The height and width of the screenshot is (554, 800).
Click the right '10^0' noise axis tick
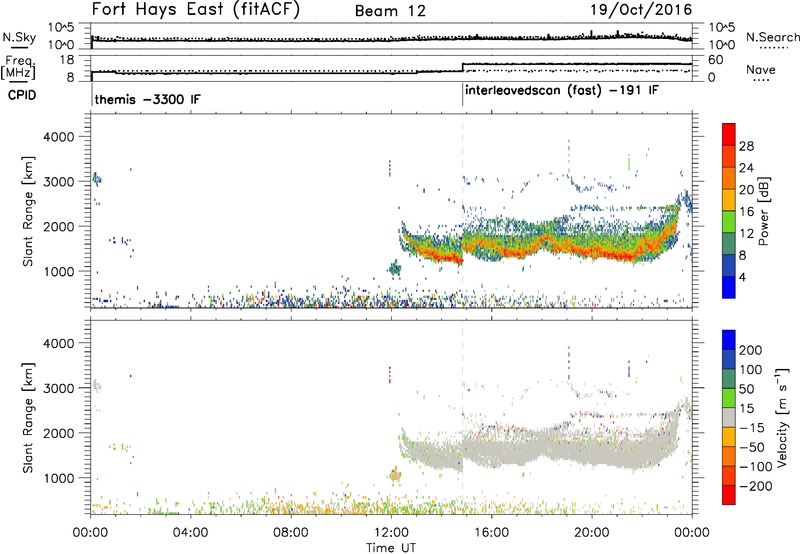[721, 45]
